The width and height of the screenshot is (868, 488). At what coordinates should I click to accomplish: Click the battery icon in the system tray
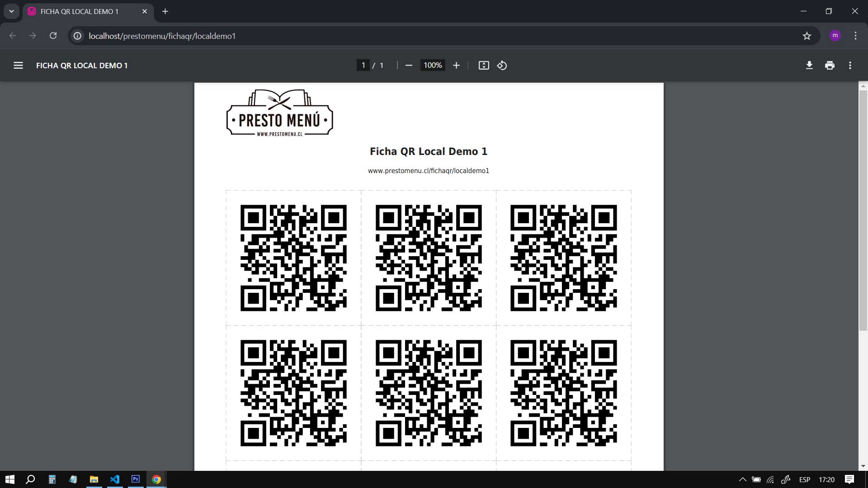(x=756, y=479)
